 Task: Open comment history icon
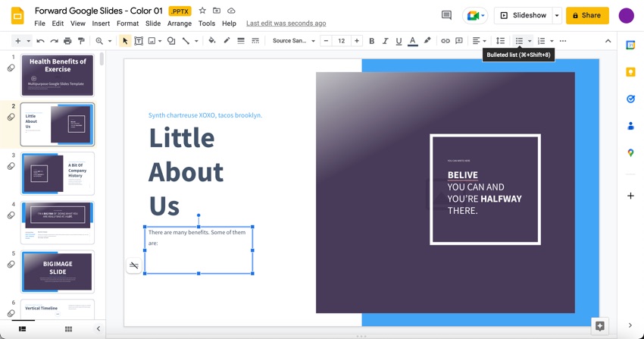(446, 15)
